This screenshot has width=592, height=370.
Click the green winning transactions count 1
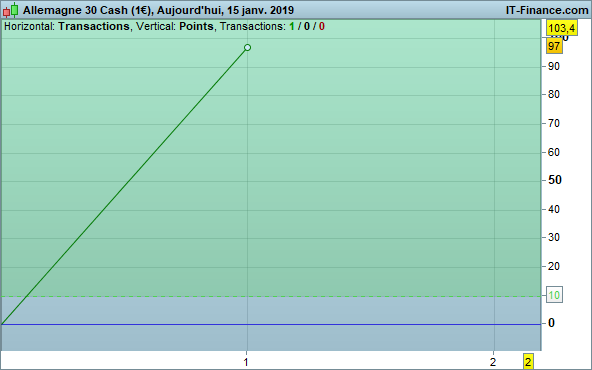click(291, 26)
